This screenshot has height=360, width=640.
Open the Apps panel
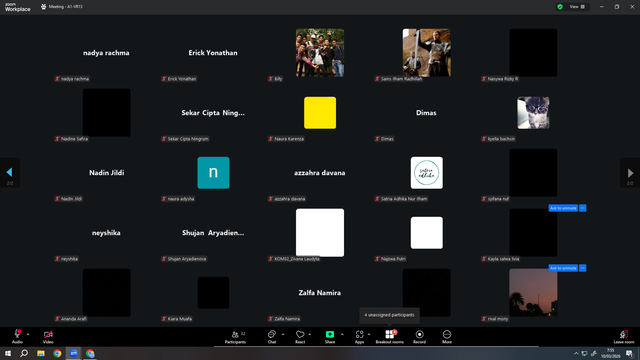click(x=359, y=337)
